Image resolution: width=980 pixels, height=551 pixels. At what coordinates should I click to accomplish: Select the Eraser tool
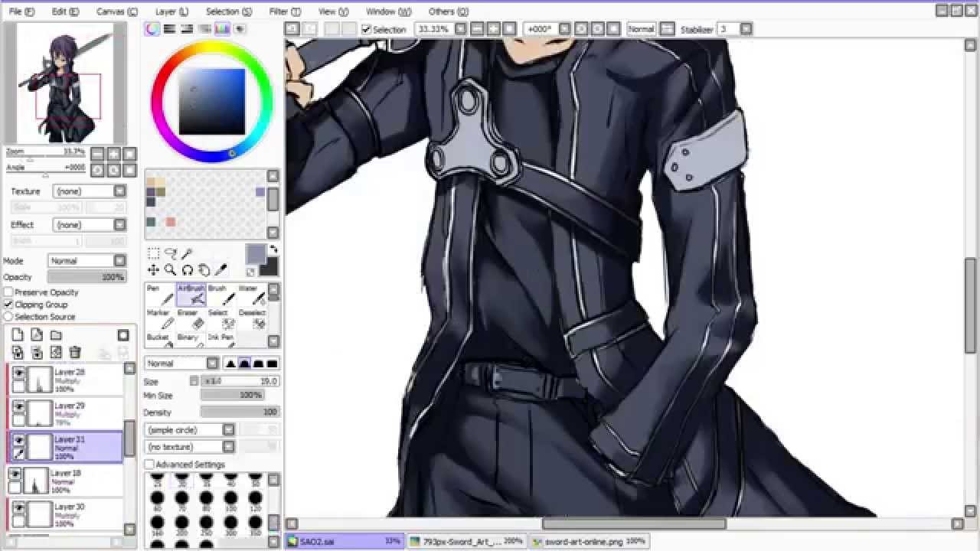(x=191, y=319)
